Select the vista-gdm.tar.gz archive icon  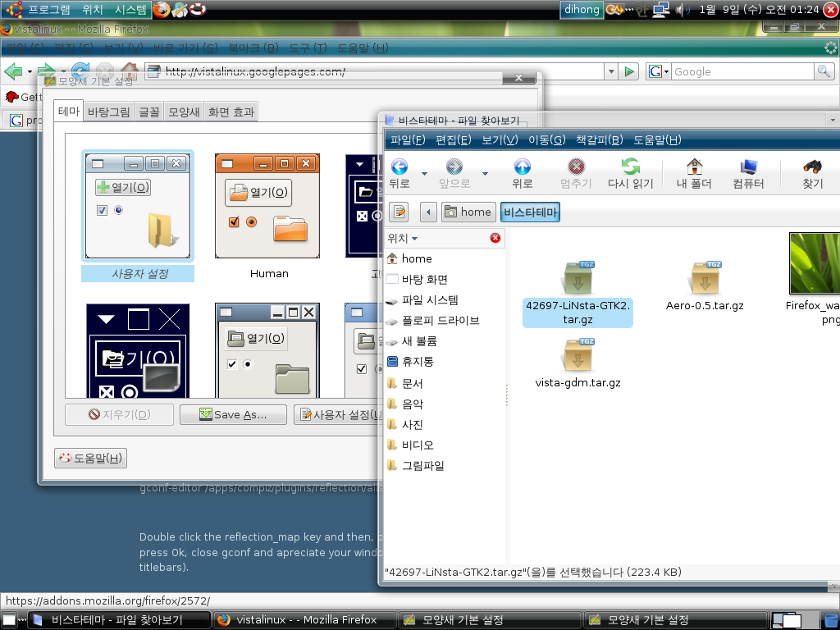tap(577, 354)
